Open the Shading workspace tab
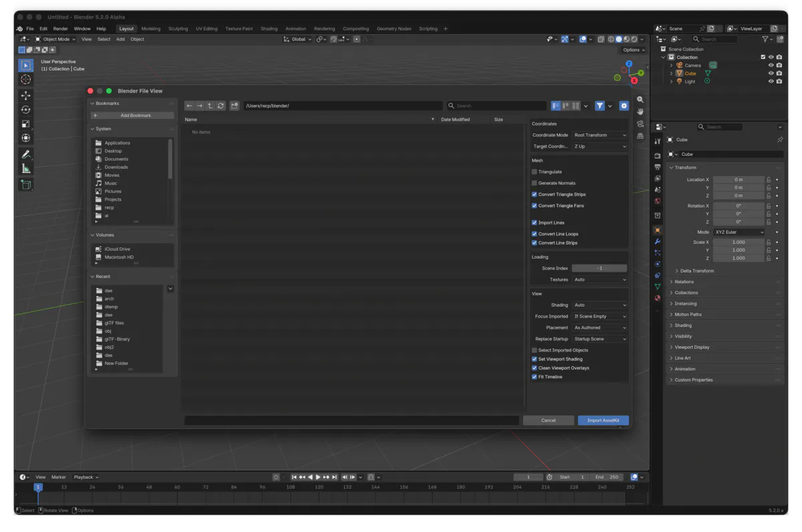This screenshot has height=532, width=802. click(269, 29)
